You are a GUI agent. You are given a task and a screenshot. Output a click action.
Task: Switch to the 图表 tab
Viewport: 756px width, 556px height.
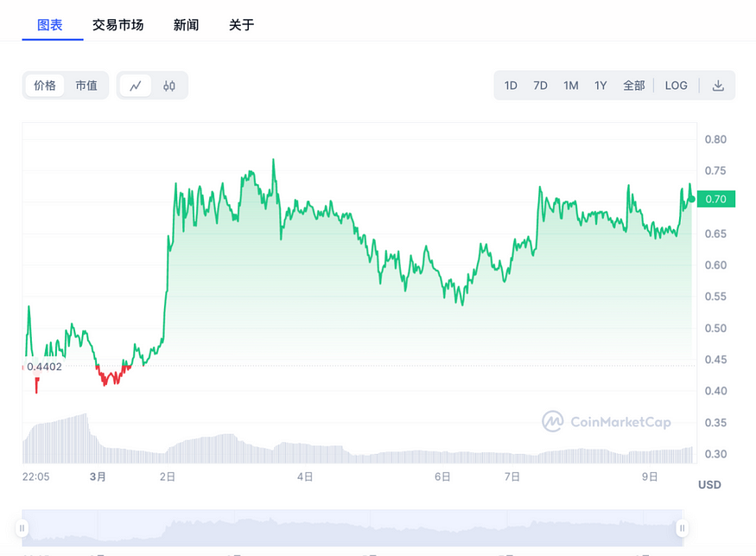[50, 25]
